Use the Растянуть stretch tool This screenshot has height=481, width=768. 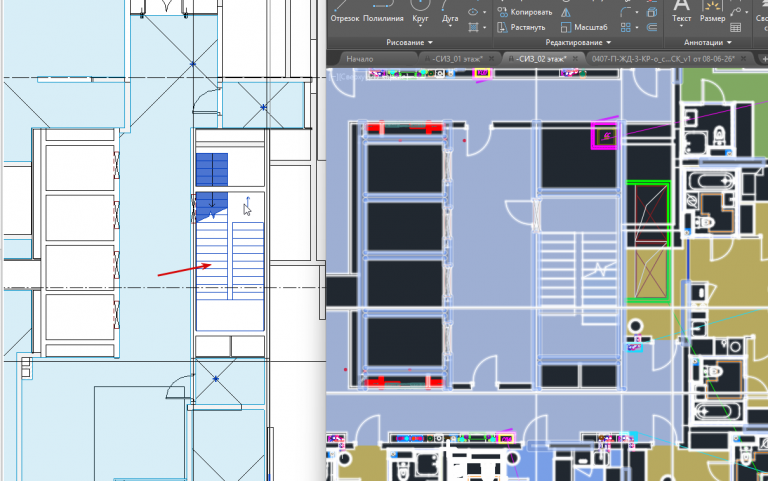(522, 27)
